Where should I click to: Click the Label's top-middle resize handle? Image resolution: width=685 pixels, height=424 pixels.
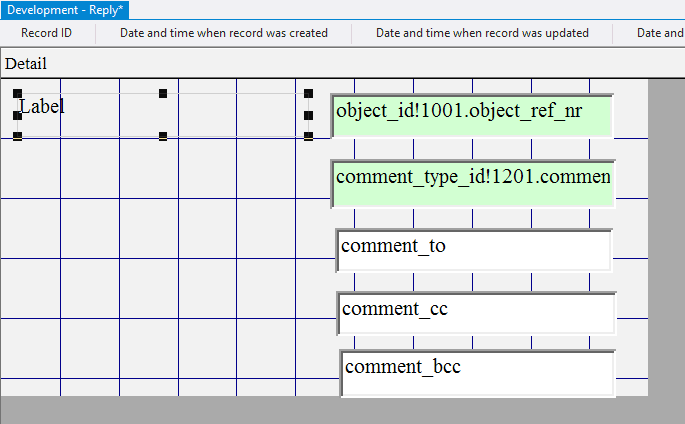pyautogui.click(x=163, y=94)
